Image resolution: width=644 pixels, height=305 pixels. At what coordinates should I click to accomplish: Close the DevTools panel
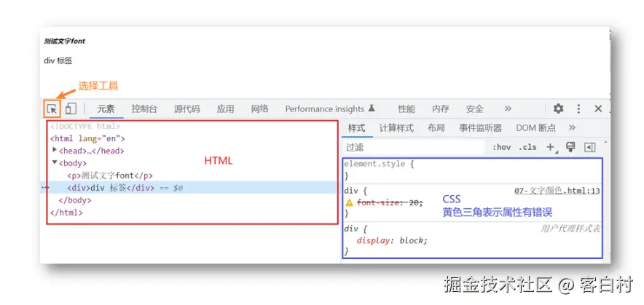pos(598,108)
